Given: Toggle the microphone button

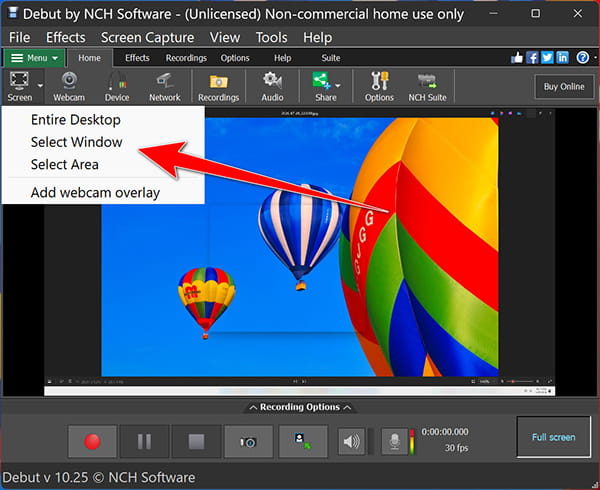Looking at the screenshot, I should click(395, 442).
